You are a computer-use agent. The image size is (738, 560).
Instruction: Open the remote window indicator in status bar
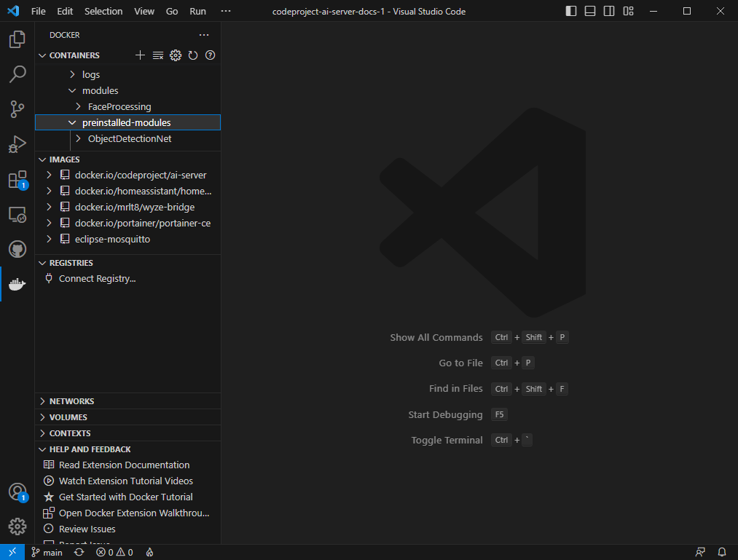tap(12, 552)
